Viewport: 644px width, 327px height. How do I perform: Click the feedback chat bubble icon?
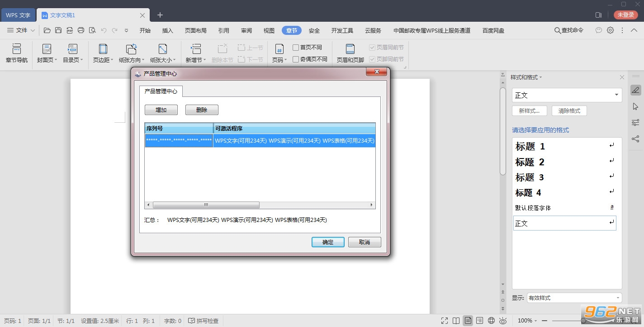pos(599,30)
